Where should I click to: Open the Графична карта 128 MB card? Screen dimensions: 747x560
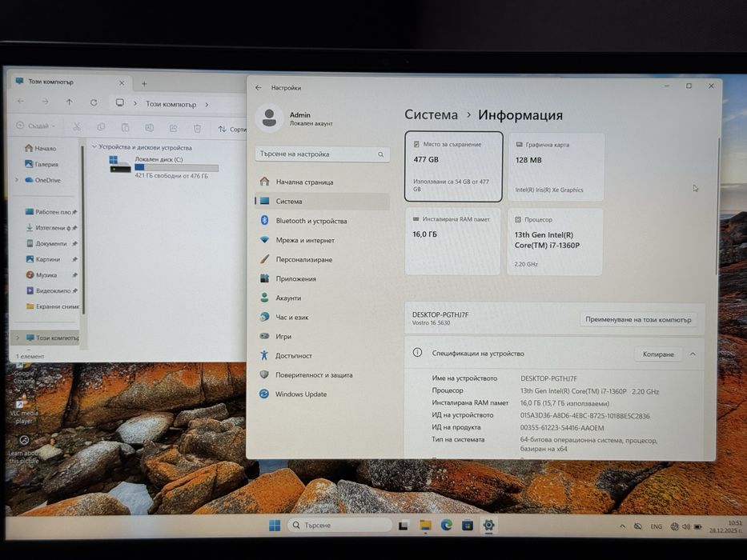(556, 167)
